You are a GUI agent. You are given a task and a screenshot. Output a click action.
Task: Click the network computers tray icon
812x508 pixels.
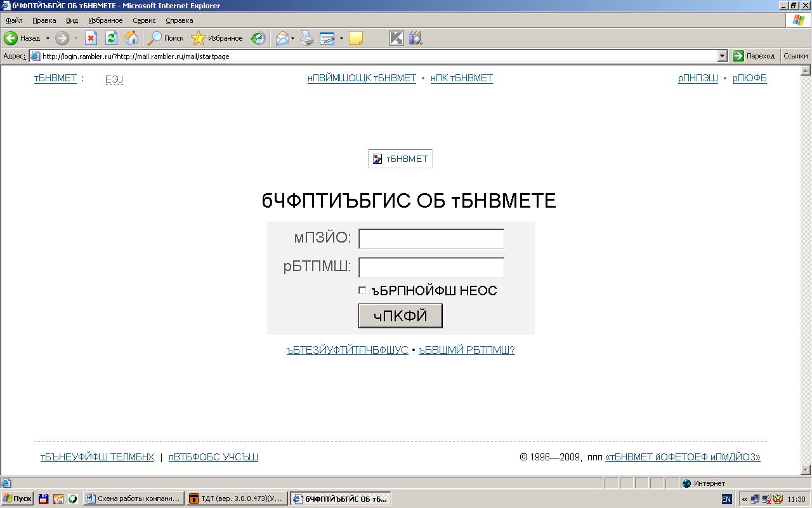(x=756, y=499)
